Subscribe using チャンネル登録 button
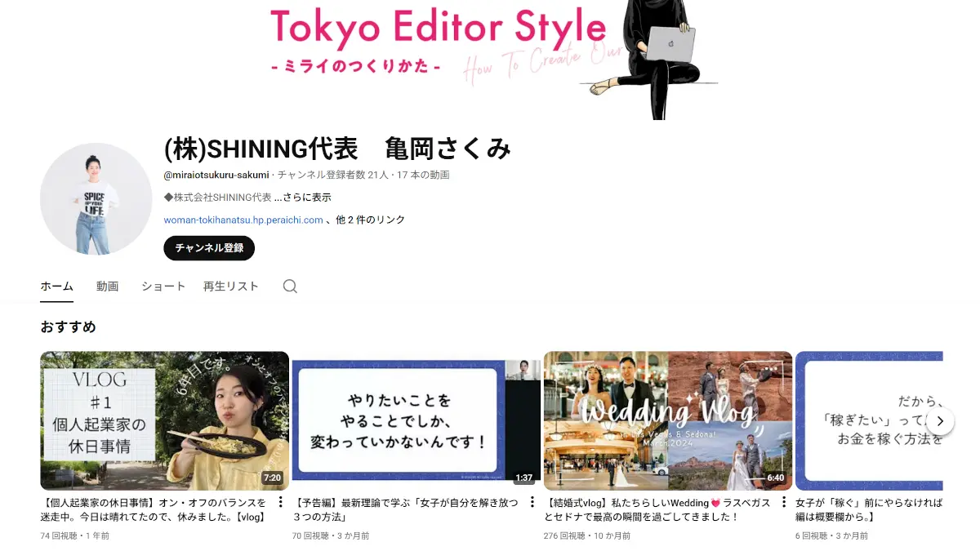This screenshot has width=980, height=551. pyautogui.click(x=209, y=248)
